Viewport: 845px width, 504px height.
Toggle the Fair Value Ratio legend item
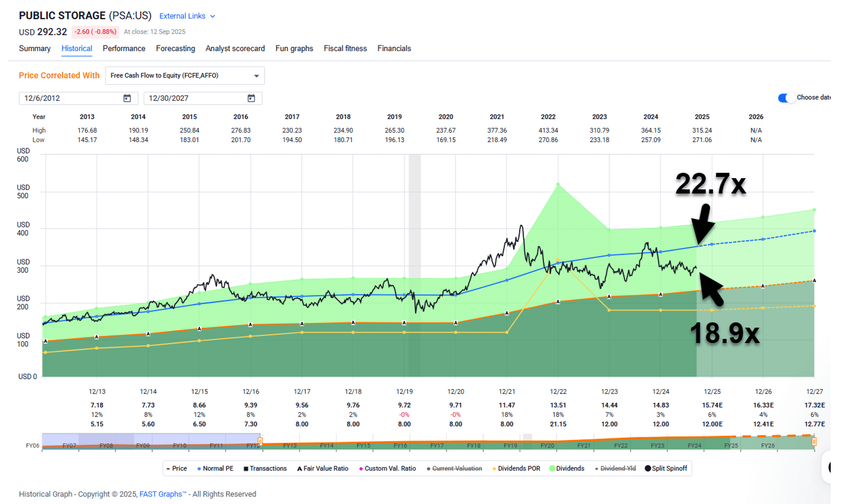323,468
